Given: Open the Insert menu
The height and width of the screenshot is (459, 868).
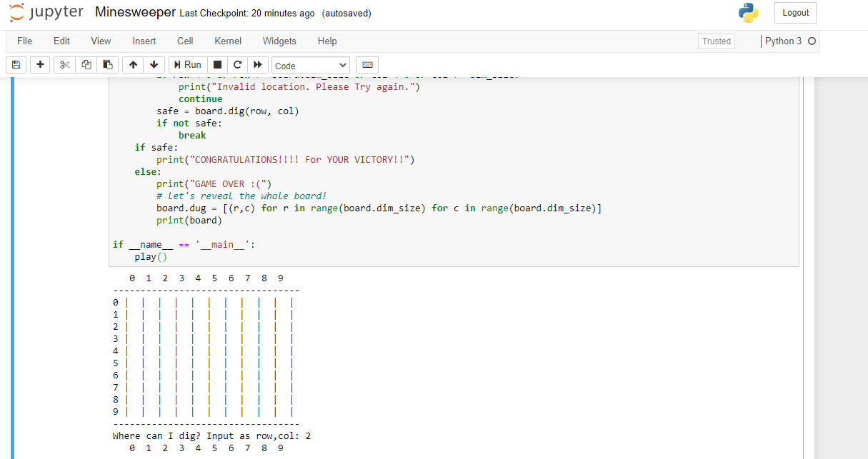Looking at the screenshot, I should coord(144,41).
